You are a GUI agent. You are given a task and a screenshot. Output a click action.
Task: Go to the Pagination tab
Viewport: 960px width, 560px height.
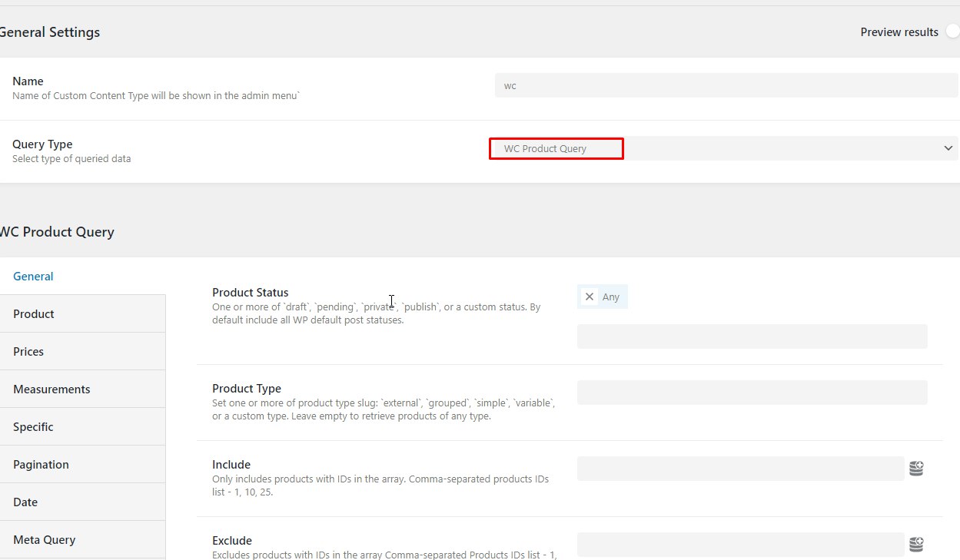point(83,465)
